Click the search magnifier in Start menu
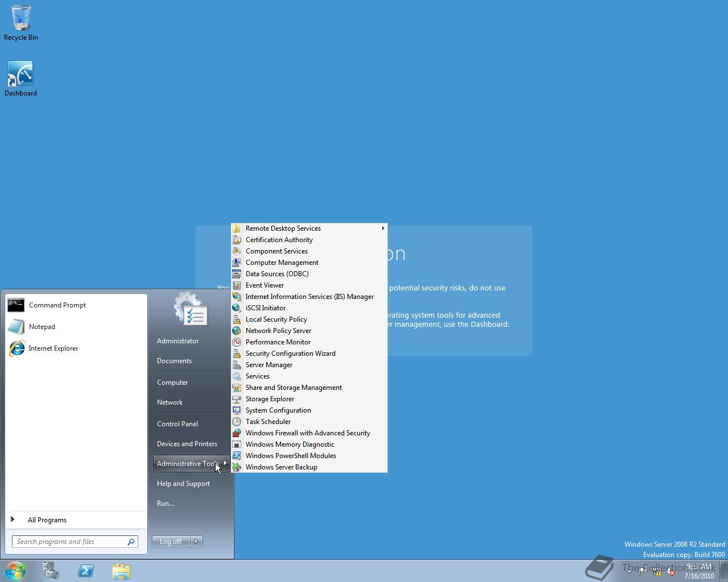Viewport: 728px width, 582px height. click(x=131, y=542)
